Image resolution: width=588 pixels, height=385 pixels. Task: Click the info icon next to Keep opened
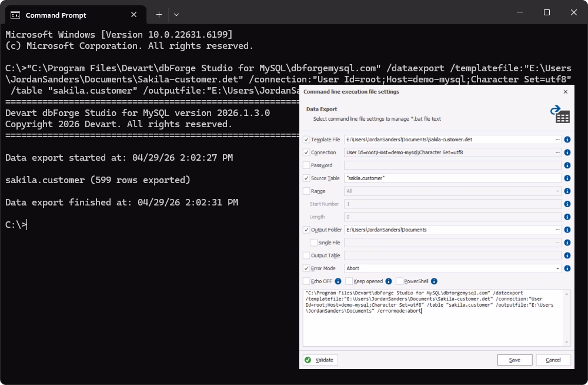[x=389, y=281]
